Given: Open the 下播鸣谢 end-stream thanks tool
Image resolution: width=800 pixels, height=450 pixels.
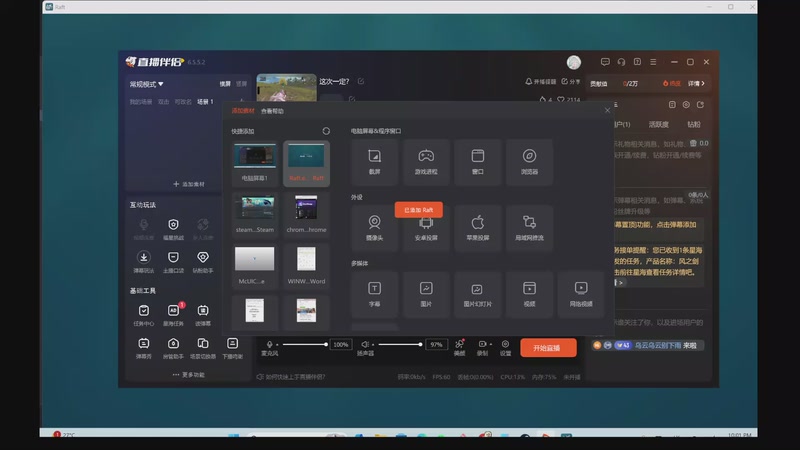Looking at the screenshot, I should pyautogui.click(x=232, y=348).
